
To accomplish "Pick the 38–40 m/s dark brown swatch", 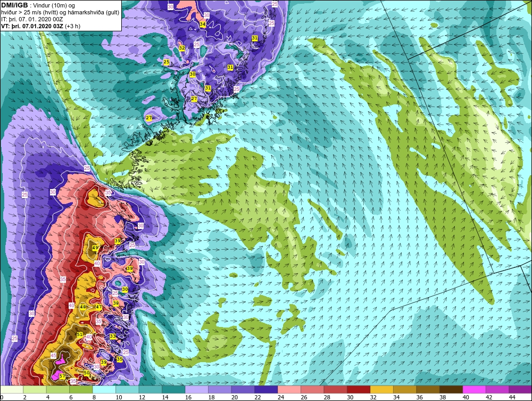I will [451, 389].
